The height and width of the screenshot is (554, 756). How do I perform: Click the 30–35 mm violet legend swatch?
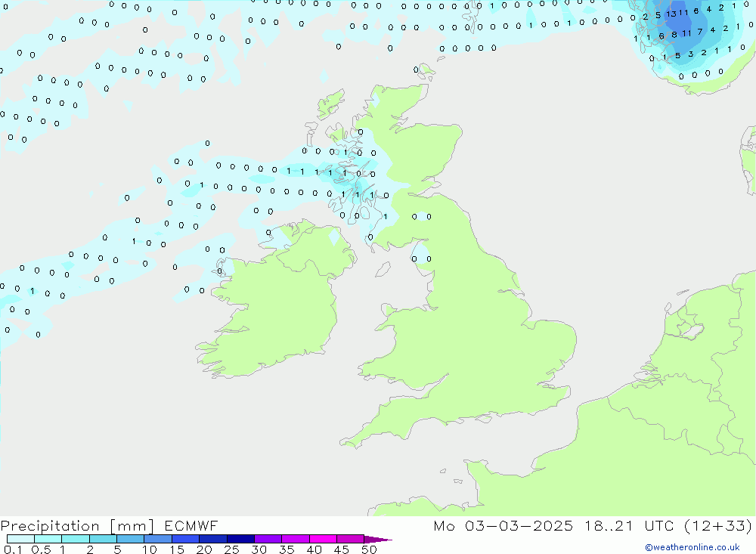[268, 539]
